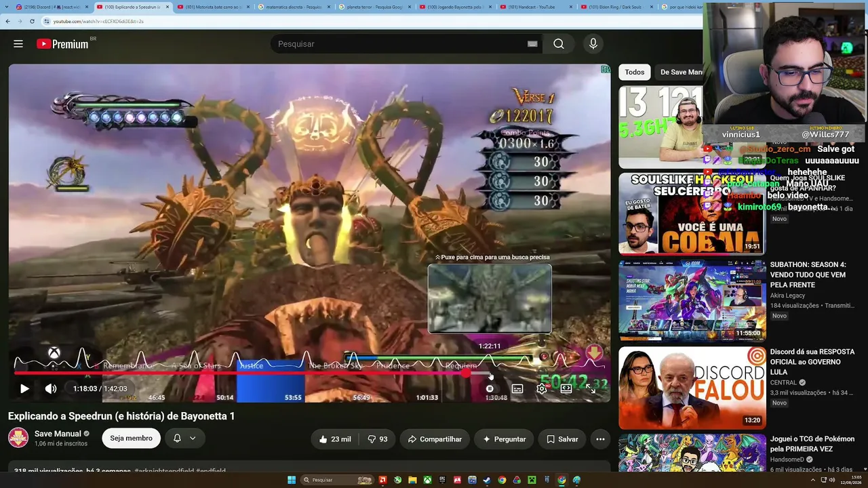The image size is (868, 488).
Task: Switch to theater mode
Action: pos(566,388)
